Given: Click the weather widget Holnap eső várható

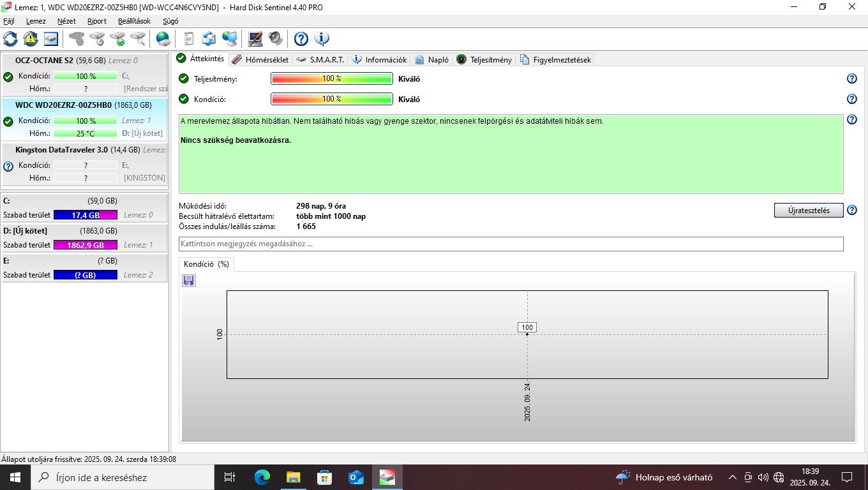Looking at the screenshot, I should (664, 477).
